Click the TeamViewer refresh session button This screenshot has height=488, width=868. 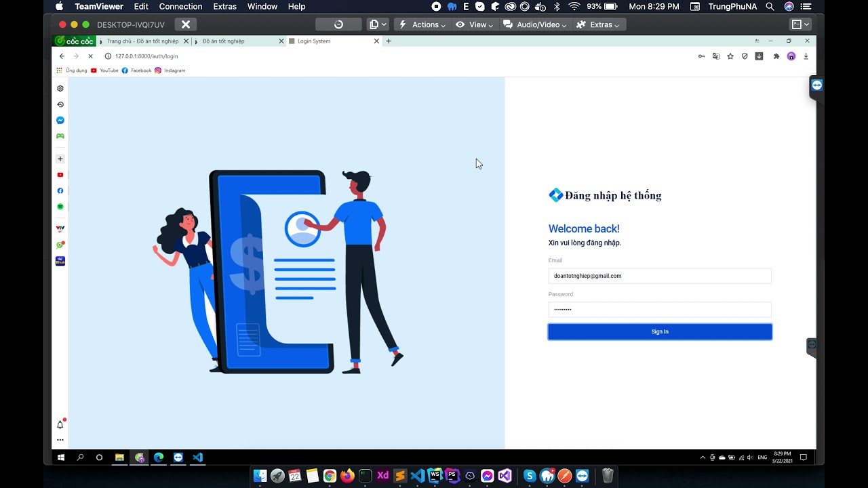coord(338,24)
